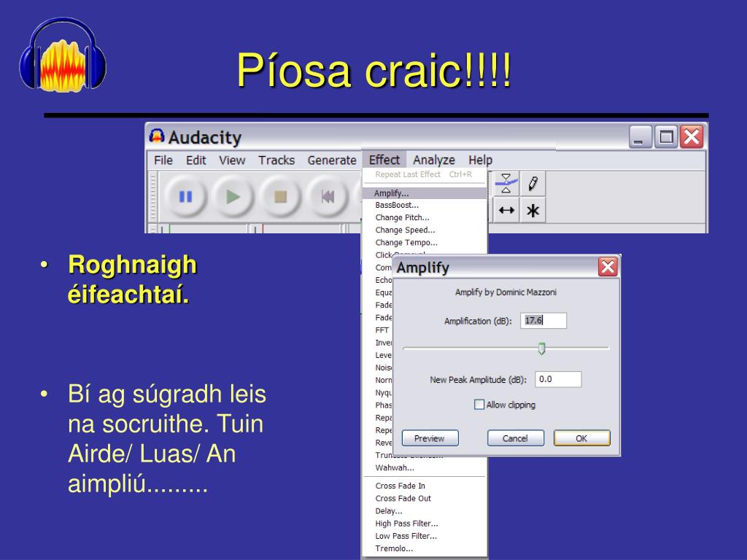Click the "Roghnaigh éifeachtaí." bullet text

pos(132,279)
